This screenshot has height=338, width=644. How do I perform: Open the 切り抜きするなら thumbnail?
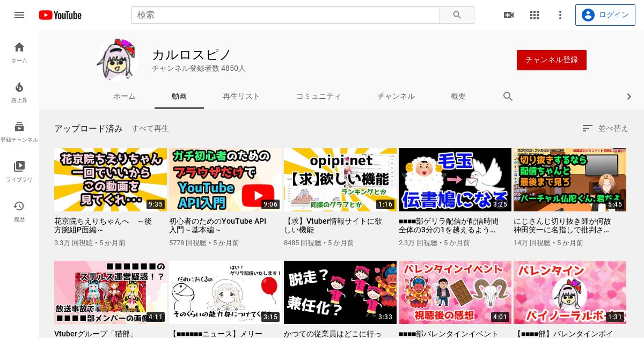tap(570, 180)
